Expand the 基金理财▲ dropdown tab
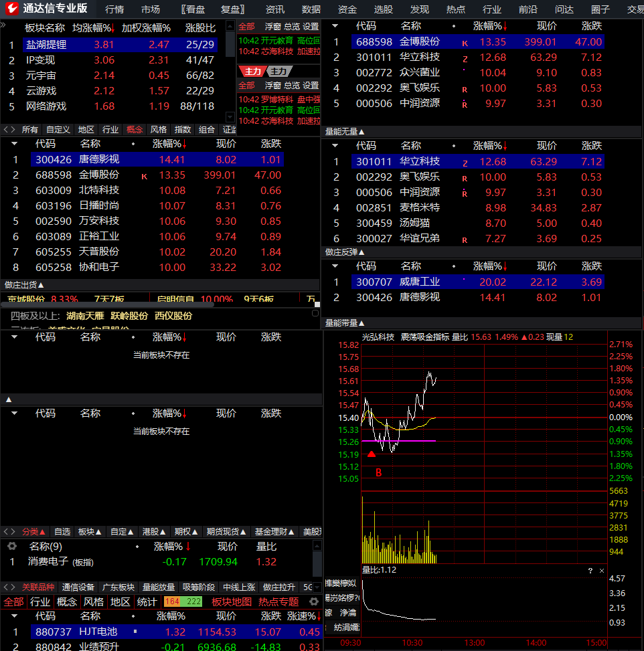 coord(274,532)
